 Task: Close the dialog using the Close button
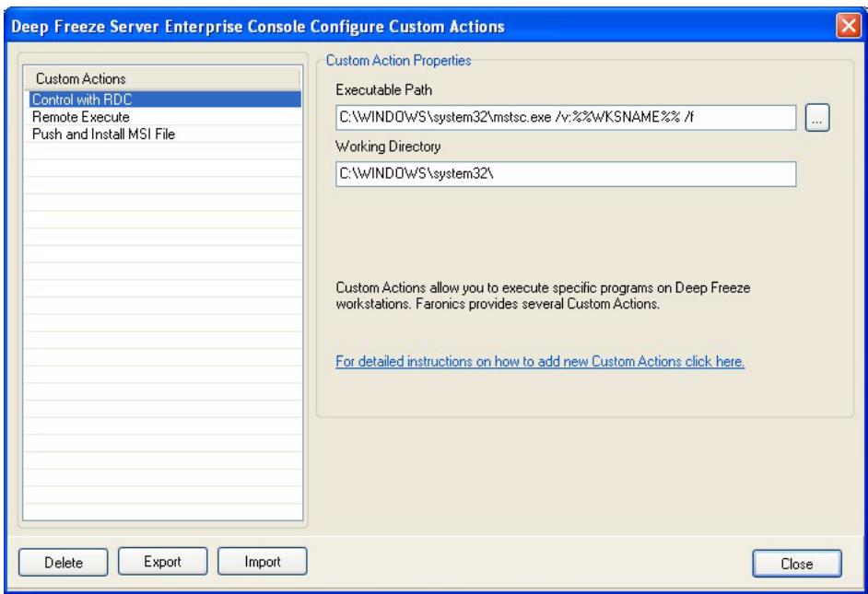tap(797, 564)
